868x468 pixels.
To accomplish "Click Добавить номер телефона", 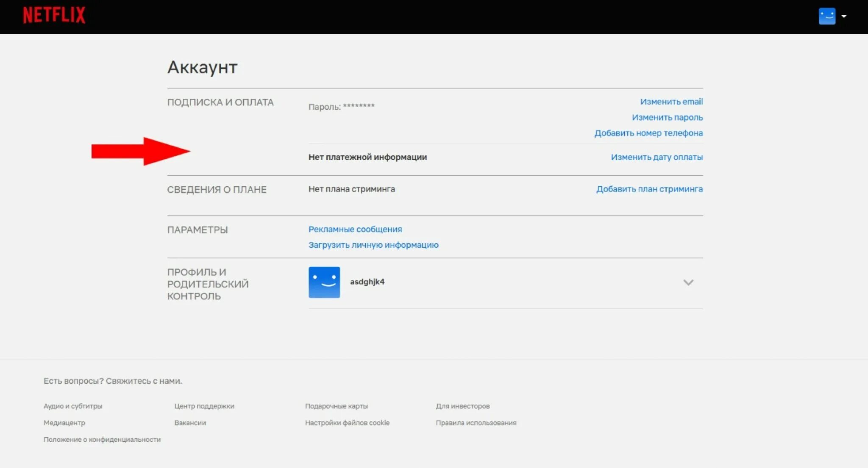I will click(x=648, y=133).
